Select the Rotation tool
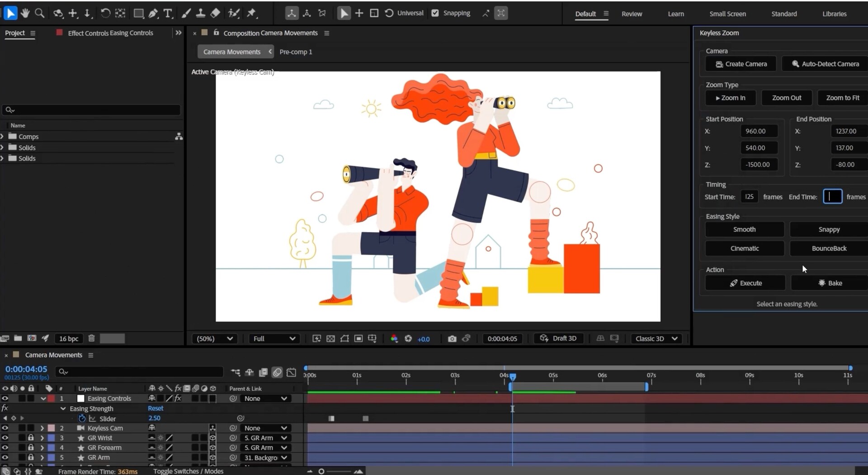 coord(105,13)
